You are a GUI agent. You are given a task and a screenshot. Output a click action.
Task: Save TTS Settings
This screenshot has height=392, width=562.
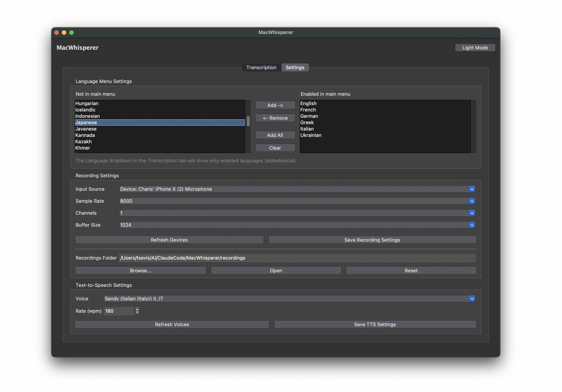pyautogui.click(x=375, y=324)
